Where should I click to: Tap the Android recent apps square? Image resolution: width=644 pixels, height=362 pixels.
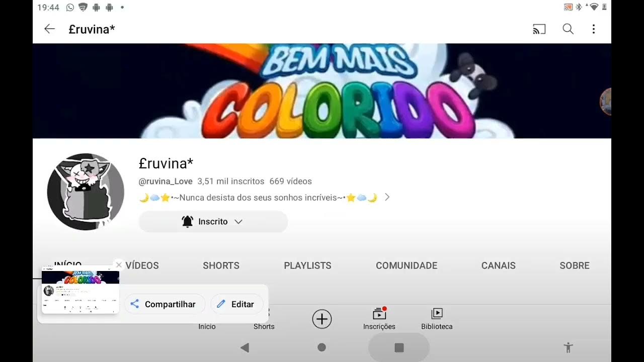(399, 347)
